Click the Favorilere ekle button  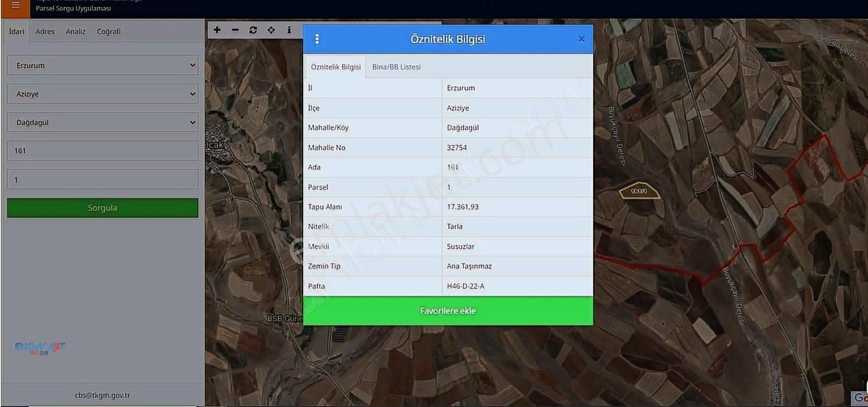pos(448,311)
